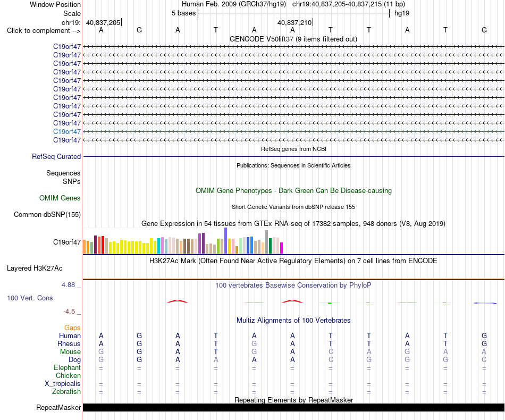Click the 100 Vert. Cons track label
Viewport: 505px width, 420px height.
(x=30, y=298)
